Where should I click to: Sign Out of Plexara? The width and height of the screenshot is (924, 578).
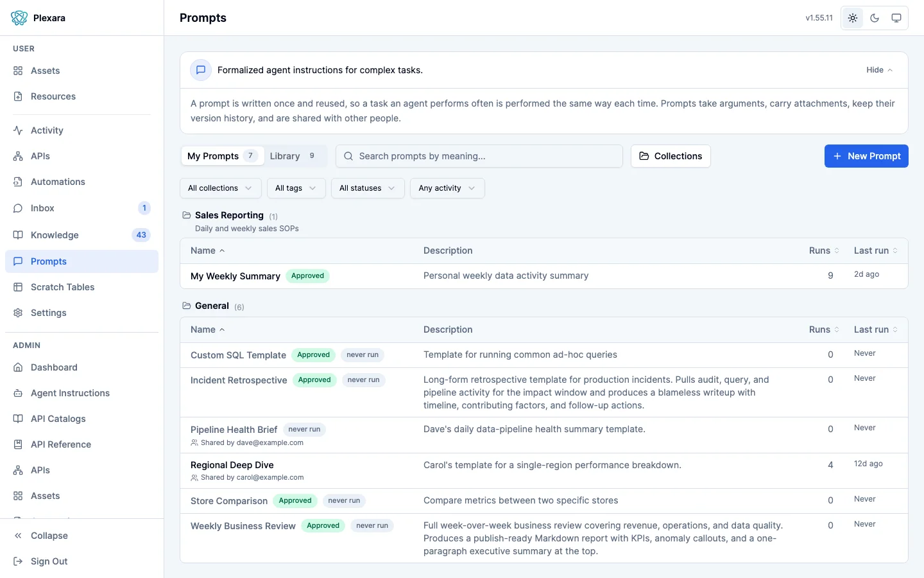pos(81,561)
